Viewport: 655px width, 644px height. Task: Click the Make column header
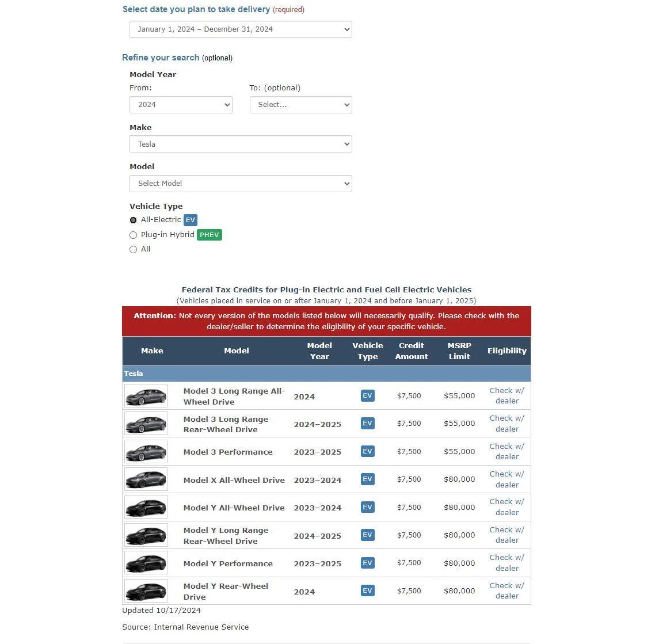click(x=152, y=351)
